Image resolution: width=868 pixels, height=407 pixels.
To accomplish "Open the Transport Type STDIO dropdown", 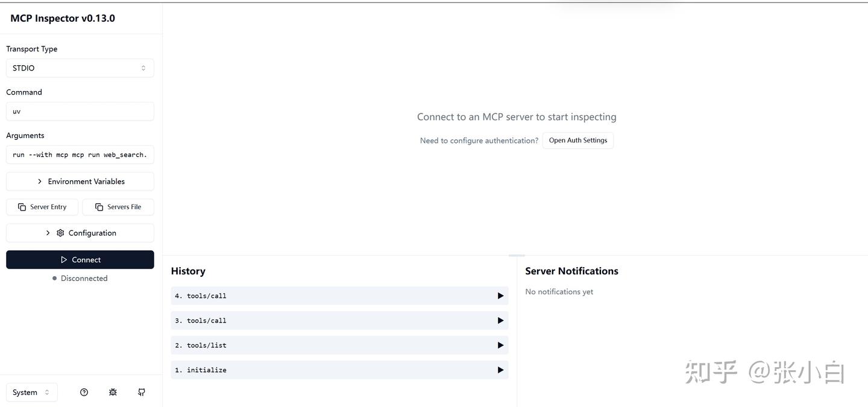I will click(80, 68).
